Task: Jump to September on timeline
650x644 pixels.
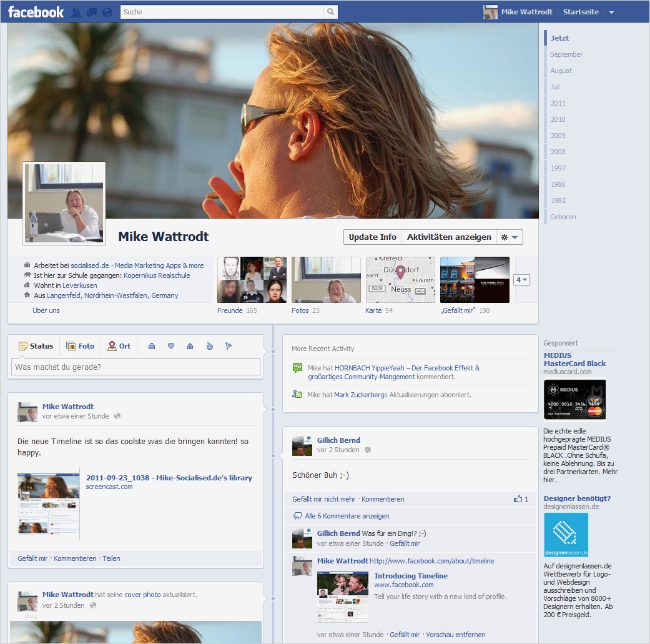Action: click(x=566, y=54)
